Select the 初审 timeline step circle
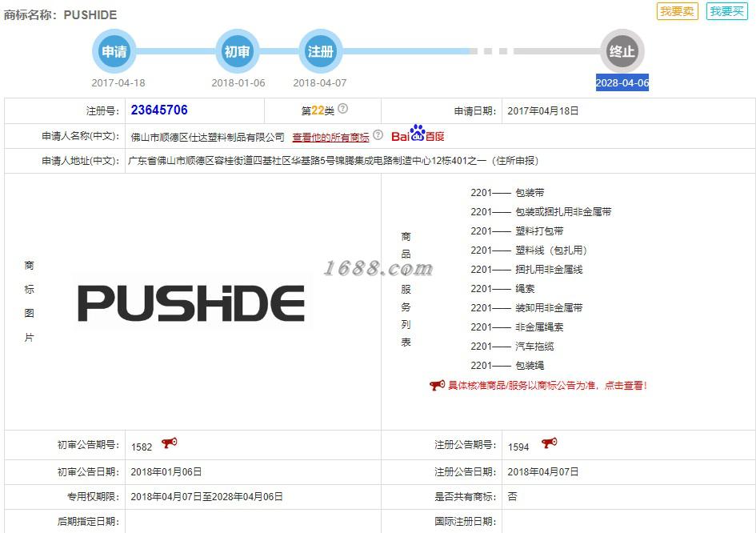The width and height of the screenshot is (756, 533). pos(238,51)
